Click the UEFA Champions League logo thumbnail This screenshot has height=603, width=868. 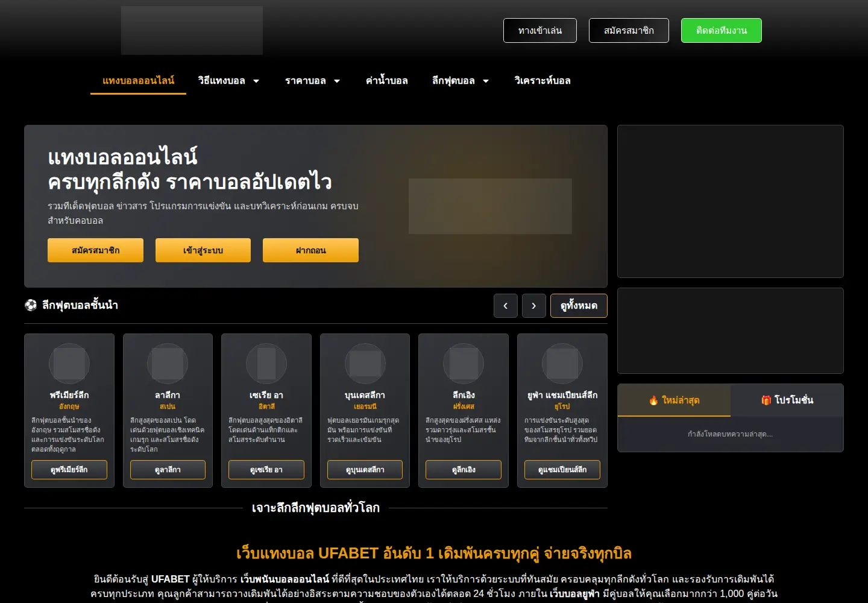(562, 364)
